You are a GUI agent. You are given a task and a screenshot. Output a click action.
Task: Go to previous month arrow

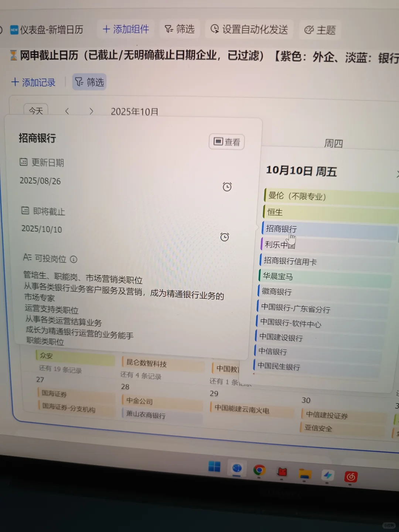pyautogui.click(x=67, y=111)
